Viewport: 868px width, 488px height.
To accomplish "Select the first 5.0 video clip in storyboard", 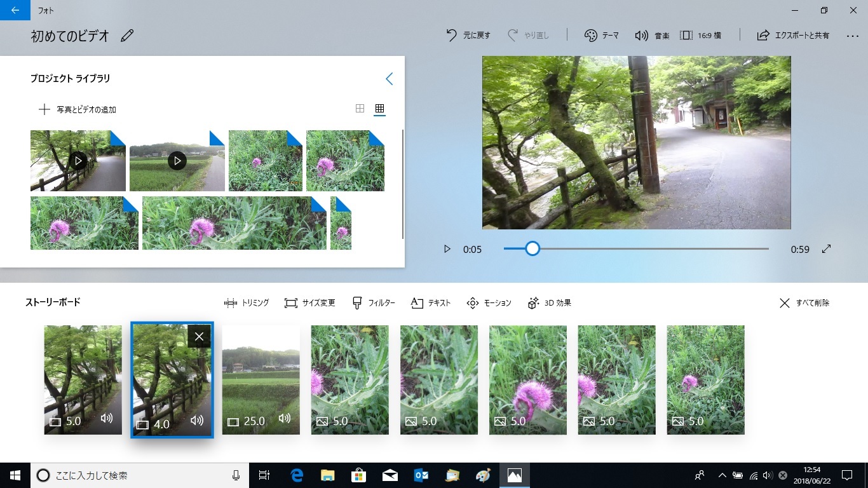I will [83, 380].
